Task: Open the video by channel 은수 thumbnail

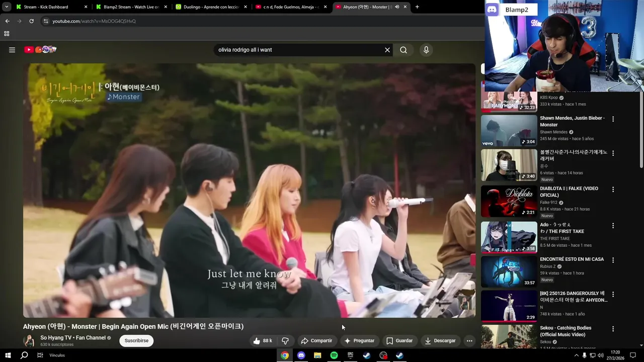Action: coord(509,165)
